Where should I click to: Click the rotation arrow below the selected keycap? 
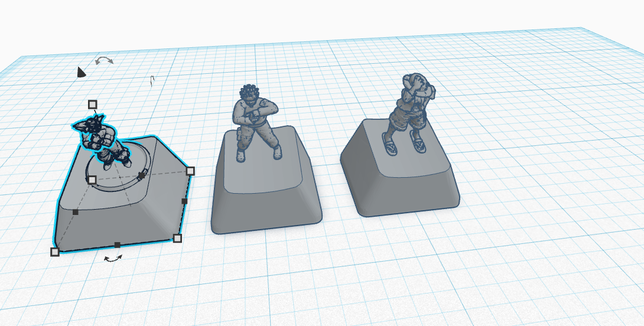(113, 259)
